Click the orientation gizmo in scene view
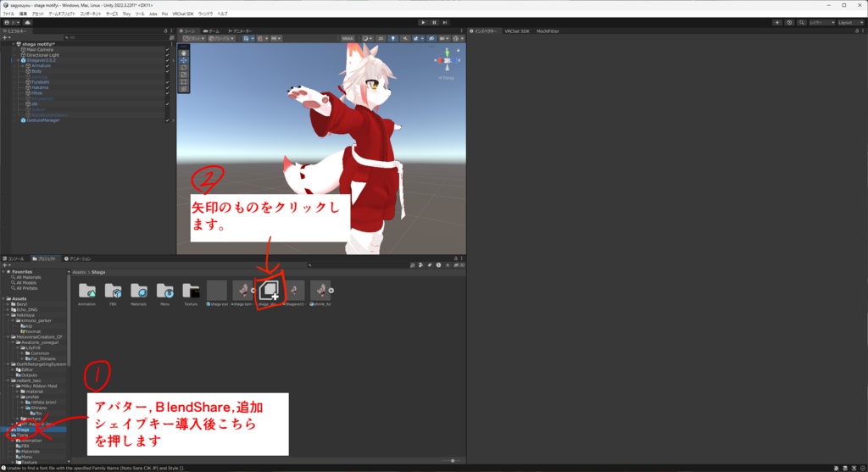This screenshot has width=868, height=472. (x=447, y=60)
